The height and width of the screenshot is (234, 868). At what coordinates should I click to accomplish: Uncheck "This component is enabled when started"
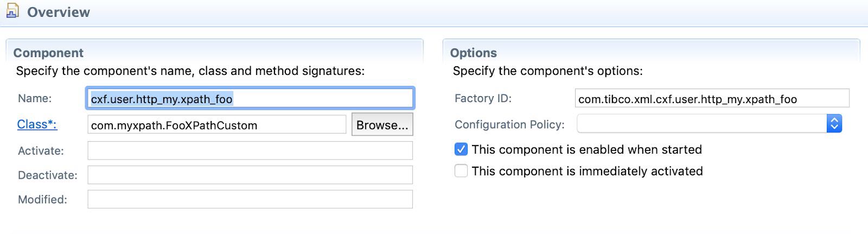(x=461, y=149)
